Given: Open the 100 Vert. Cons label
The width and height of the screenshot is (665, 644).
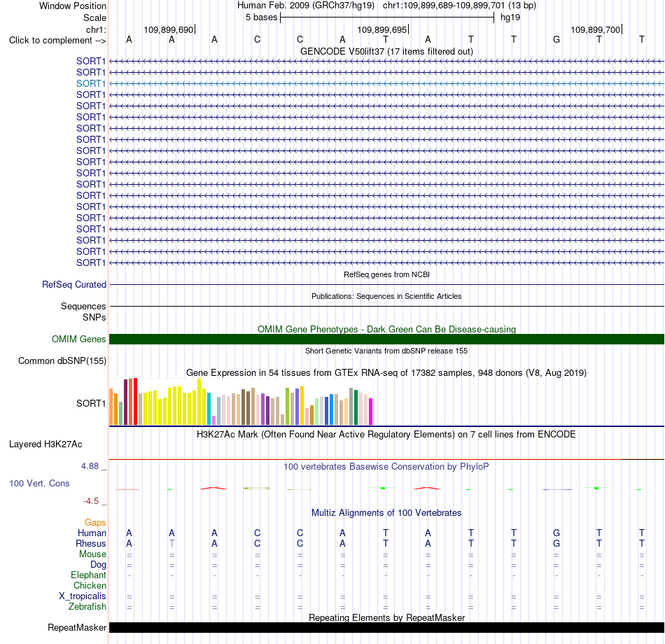Looking at the screenshot, I should coord(39,483).
